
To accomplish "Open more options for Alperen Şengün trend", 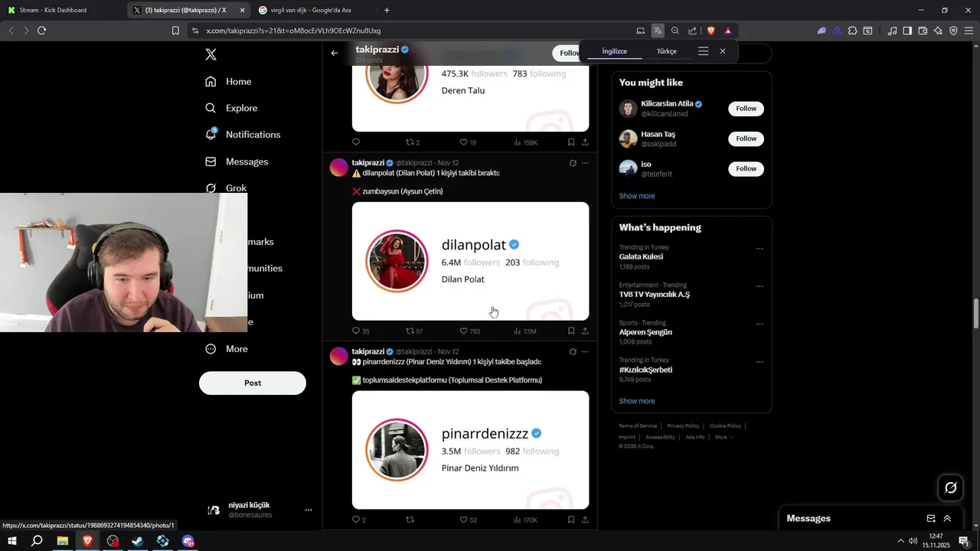I will (x=759, y=324).
